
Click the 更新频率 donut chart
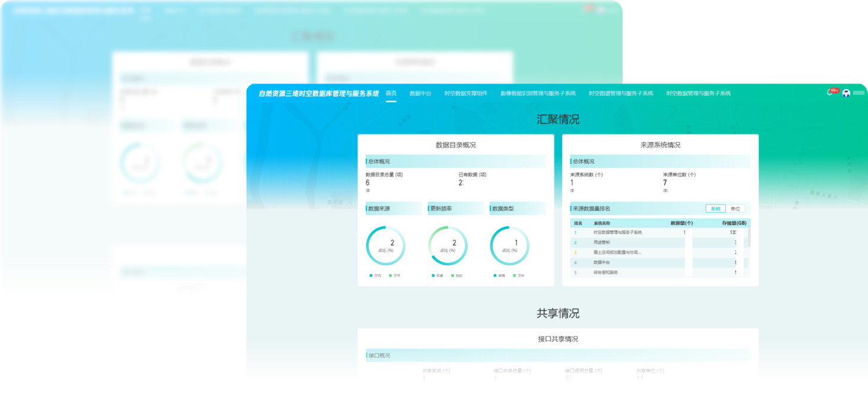(449, 245)
